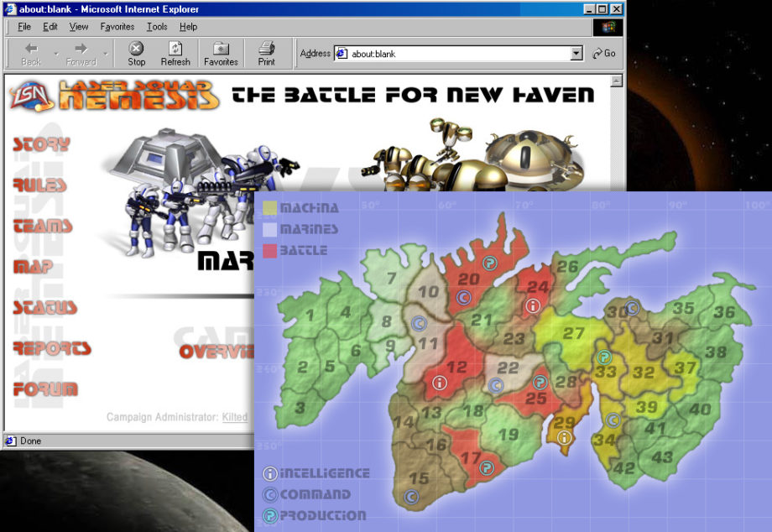This screenshot has width=772, height=532.
Task: Follow the Kilted administrator link
Action: pos(235,417)
